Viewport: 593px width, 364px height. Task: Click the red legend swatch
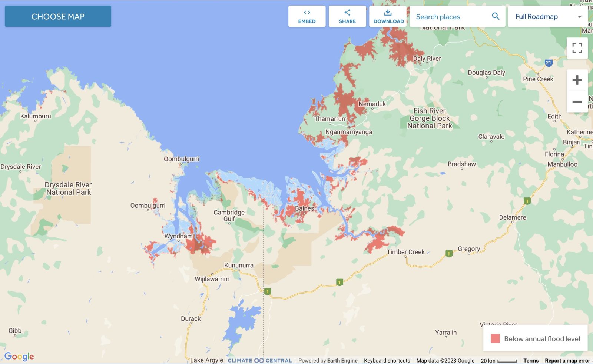495,338
